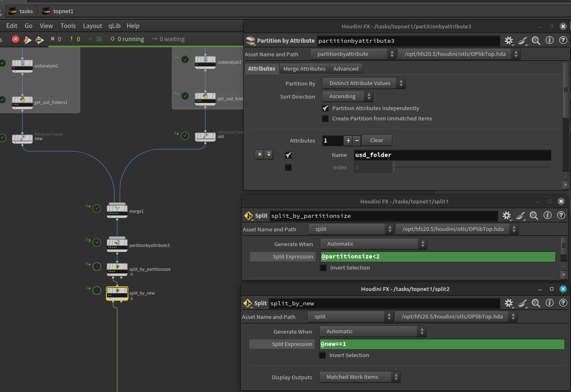Click the topnet1 path breadcrumb
Viewport: 571px width, 392px height.
(58, 11)
